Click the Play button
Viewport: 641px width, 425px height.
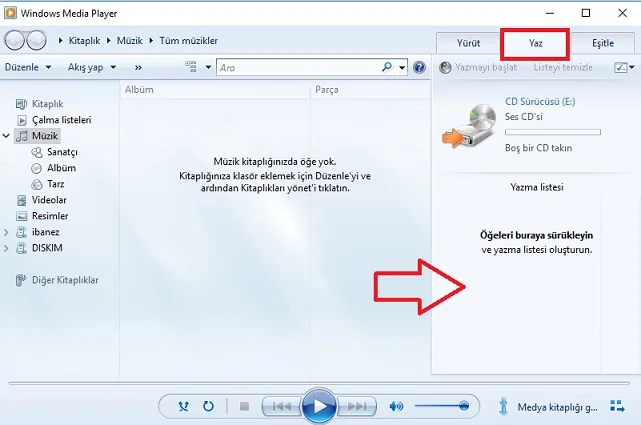[x=319, y=406]
